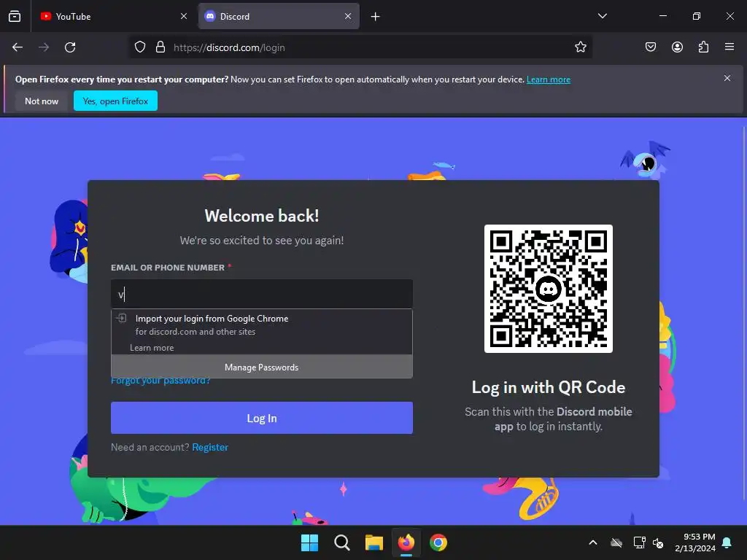The height and width of the screenshot is (560, 747).
Task: Switch to the Discord tab
Action: 279,16
